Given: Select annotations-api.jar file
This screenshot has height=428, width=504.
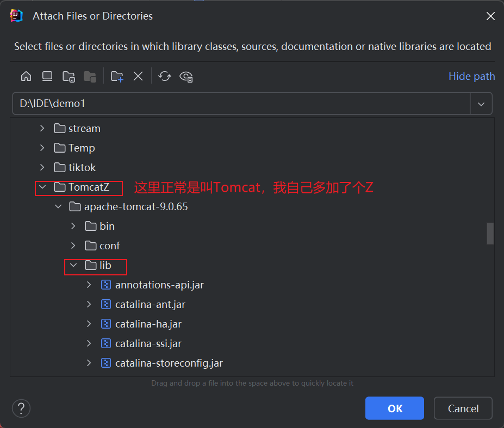Looking at the screenshot, I should [159, 285].
